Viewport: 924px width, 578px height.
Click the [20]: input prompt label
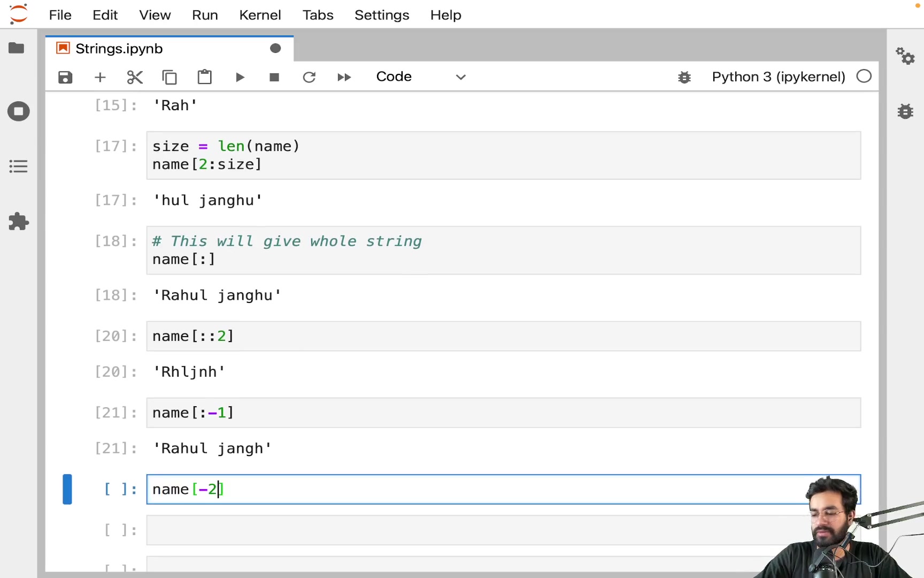click(x=115, y=336)
